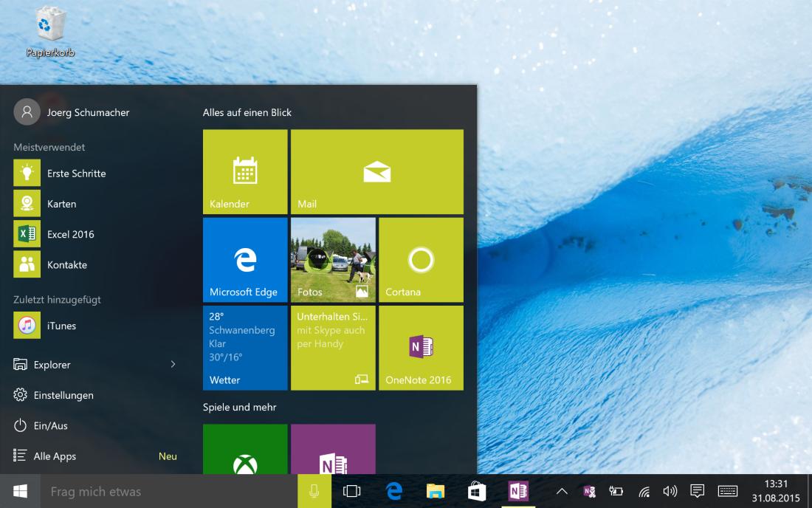The height and width of the screenshot is (508, 812).
Task: Open Kontakte people app
Action: point(94,264)
